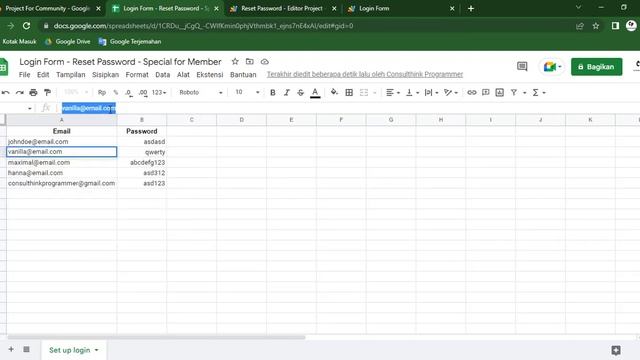Insert a comment from toolbar
640x360 pixels.
point(486,93)
